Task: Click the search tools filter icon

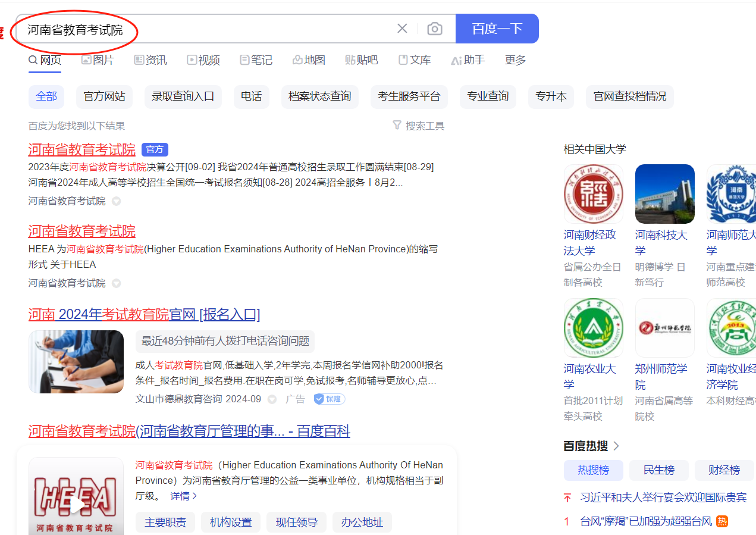Action: click(397, 126)
